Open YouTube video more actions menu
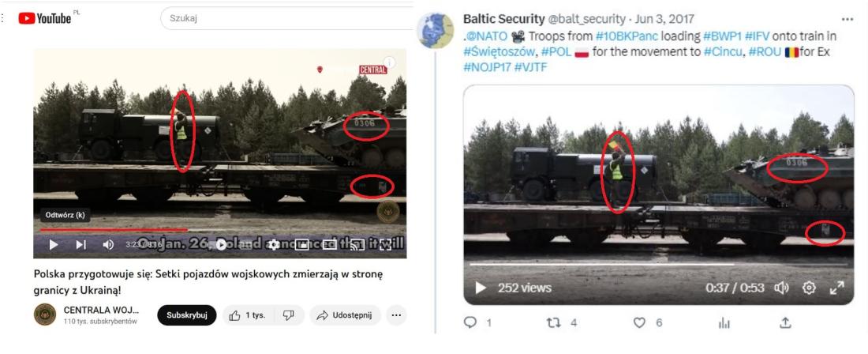Viewport: 868px width, 354px height. pos(396,315)
